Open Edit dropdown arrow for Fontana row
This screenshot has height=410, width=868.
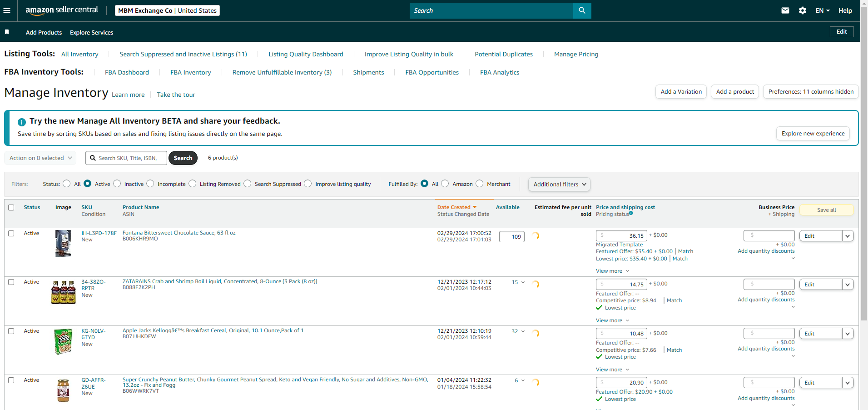848,236
